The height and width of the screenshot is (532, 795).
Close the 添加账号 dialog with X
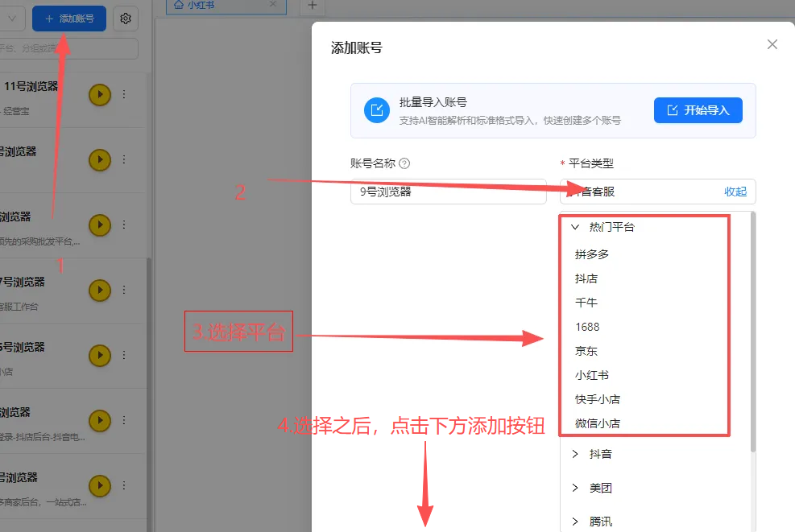pos(772,45)
